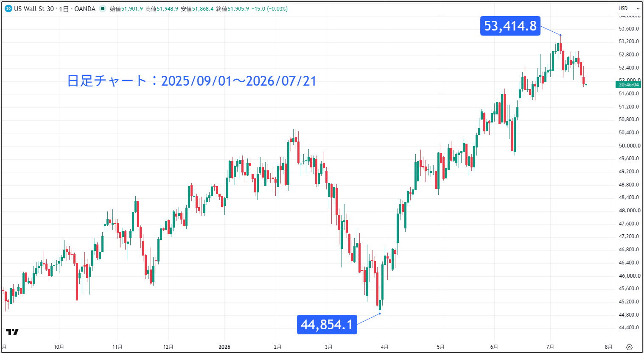Open the USD currency dropdown
Screen dimensions: 644x353
629,8
